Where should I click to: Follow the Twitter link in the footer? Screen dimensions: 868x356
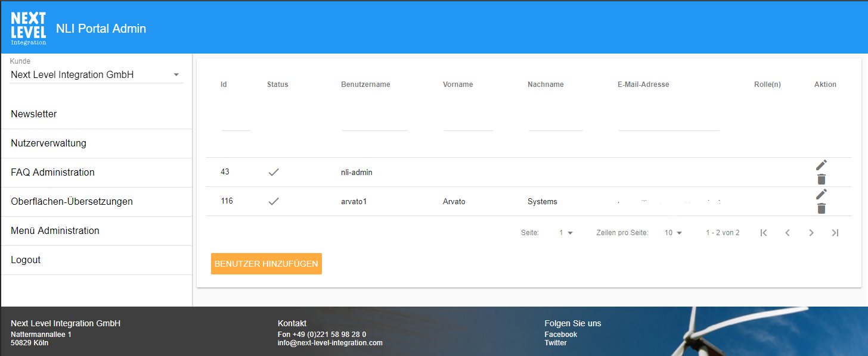555,342
